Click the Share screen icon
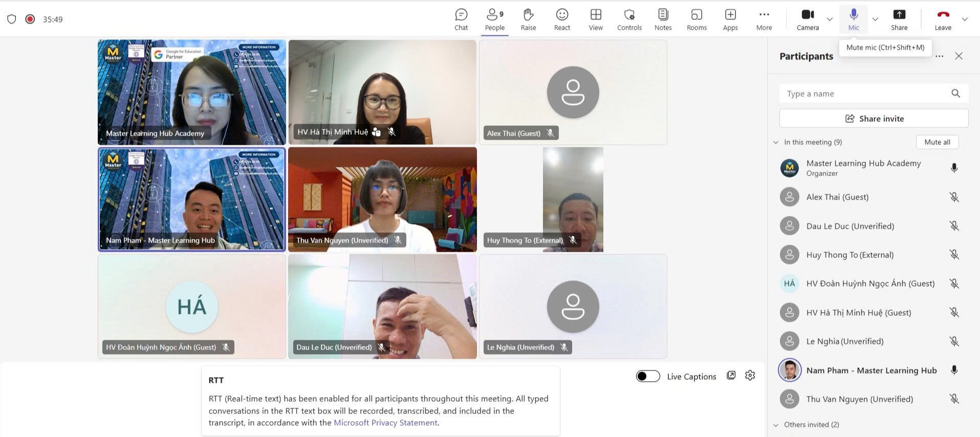Image resolution: width=980 pixels, height=437 pixels. coord(899,19)
